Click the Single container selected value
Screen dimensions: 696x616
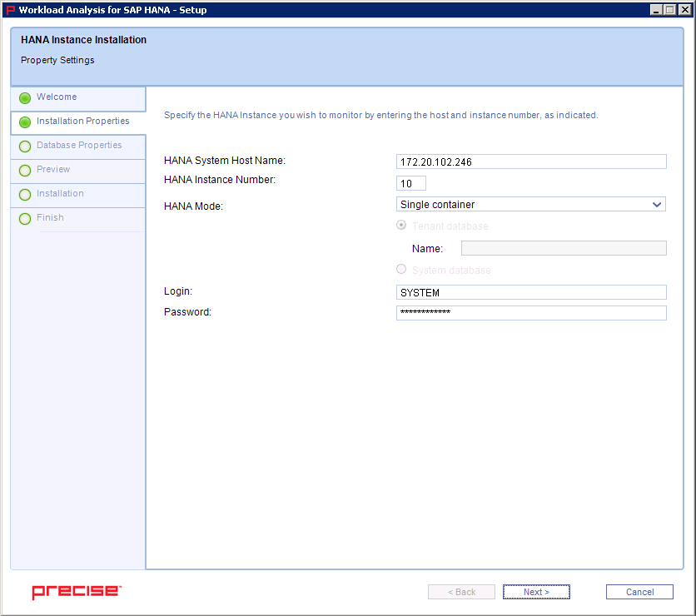pyautogui.click(x=437, y=205)
